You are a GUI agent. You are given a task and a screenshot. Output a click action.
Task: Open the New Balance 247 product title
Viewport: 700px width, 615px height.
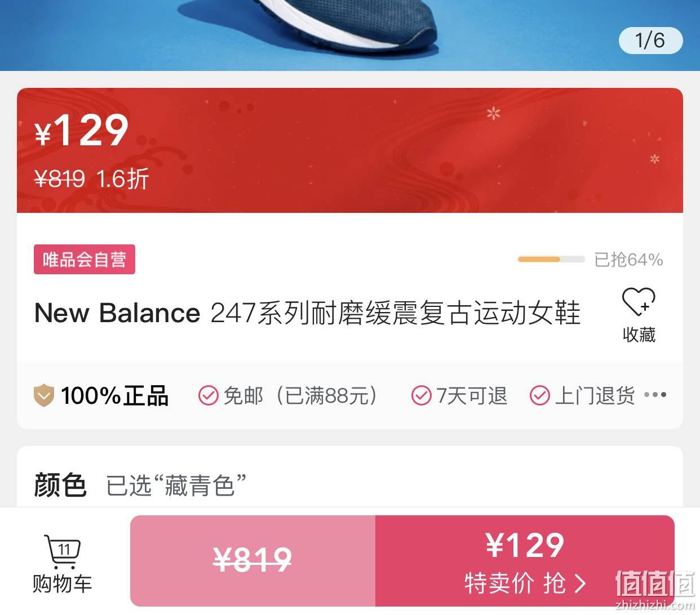point(307,313)
